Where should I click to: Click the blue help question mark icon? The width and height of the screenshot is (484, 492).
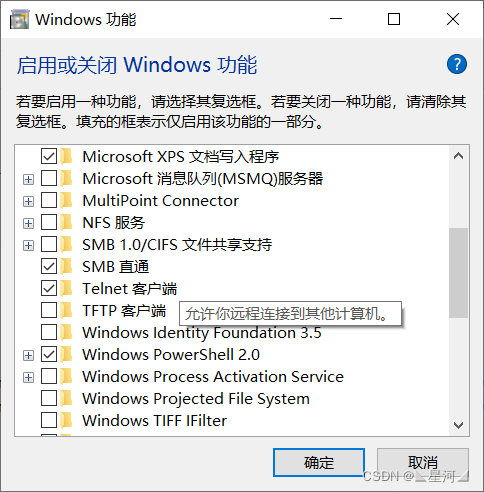pos(457,64)
